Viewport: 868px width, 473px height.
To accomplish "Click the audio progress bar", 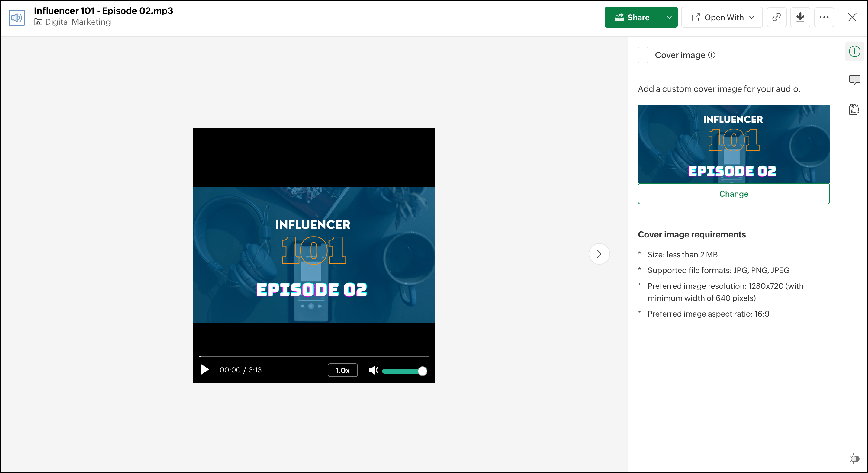I will tap(313, 356).
